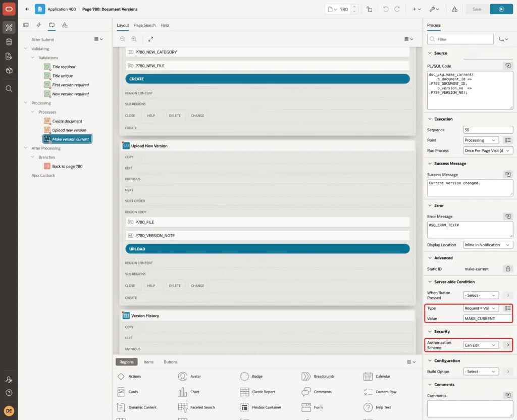The width and height of the screenshot is (517, 420).
Task: Collapse the Server-side Condition section
Action: [x=430, y=282]
